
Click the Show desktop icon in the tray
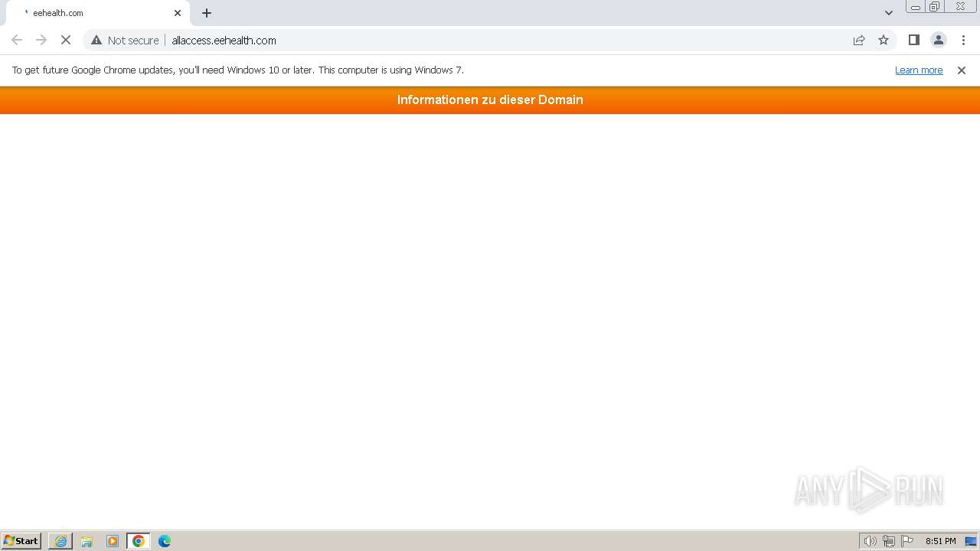click(971, 541)
